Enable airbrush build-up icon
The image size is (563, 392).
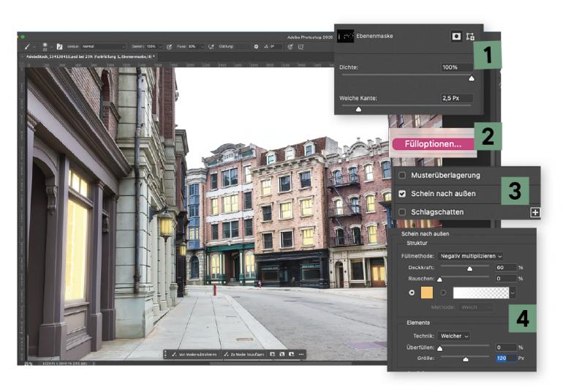[211, 47]
